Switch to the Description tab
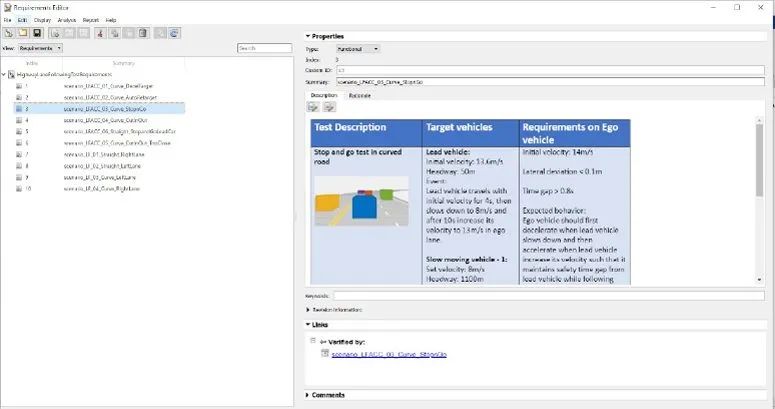775x409 pixels. (x=324, y=95)
